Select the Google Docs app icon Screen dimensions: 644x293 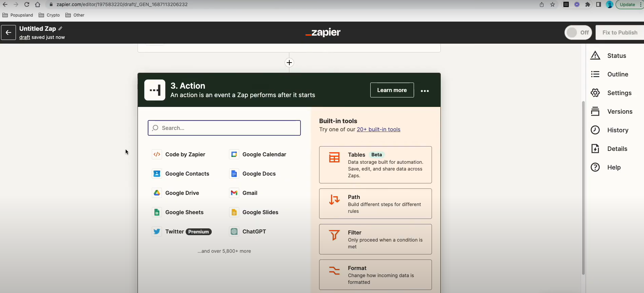point(234,174)
